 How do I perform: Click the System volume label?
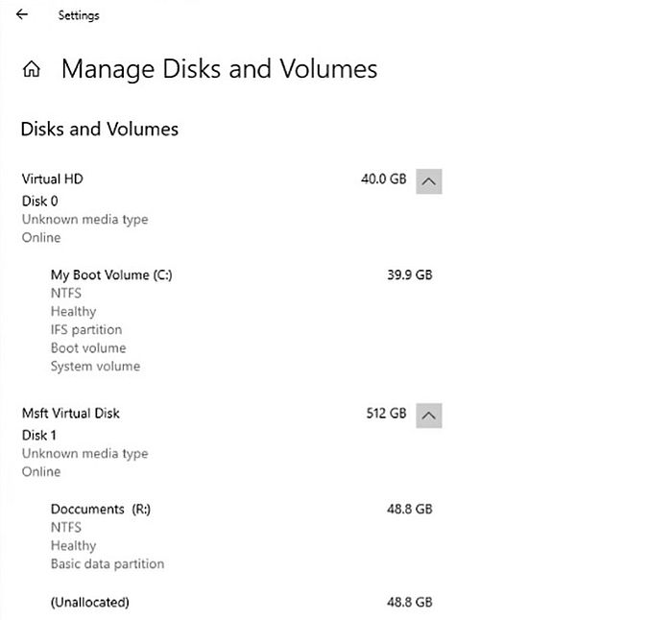click(x=95, y=367)
